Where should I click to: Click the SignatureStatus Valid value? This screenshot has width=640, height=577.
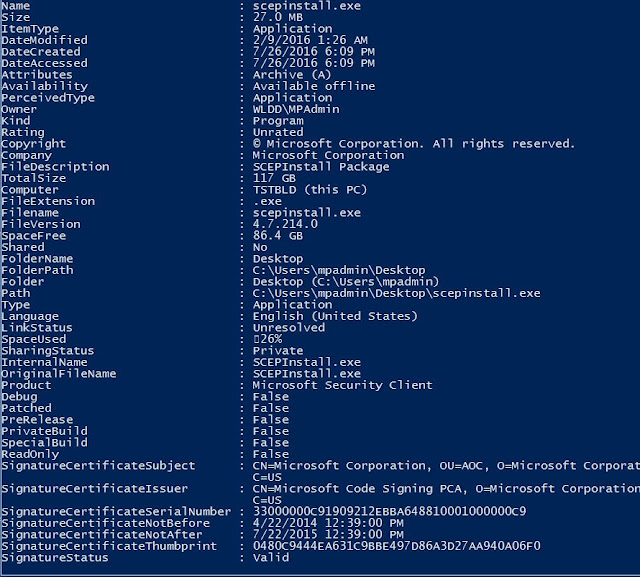point(271,557)
